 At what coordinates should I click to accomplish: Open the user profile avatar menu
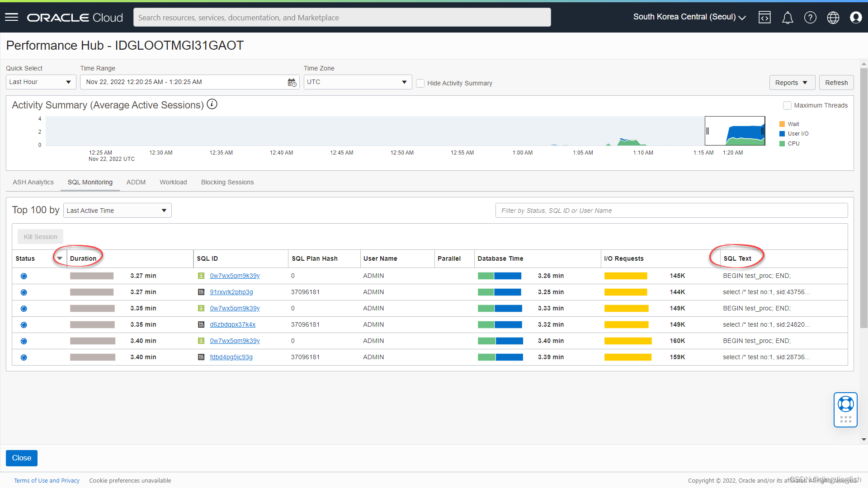coord(856,17)
